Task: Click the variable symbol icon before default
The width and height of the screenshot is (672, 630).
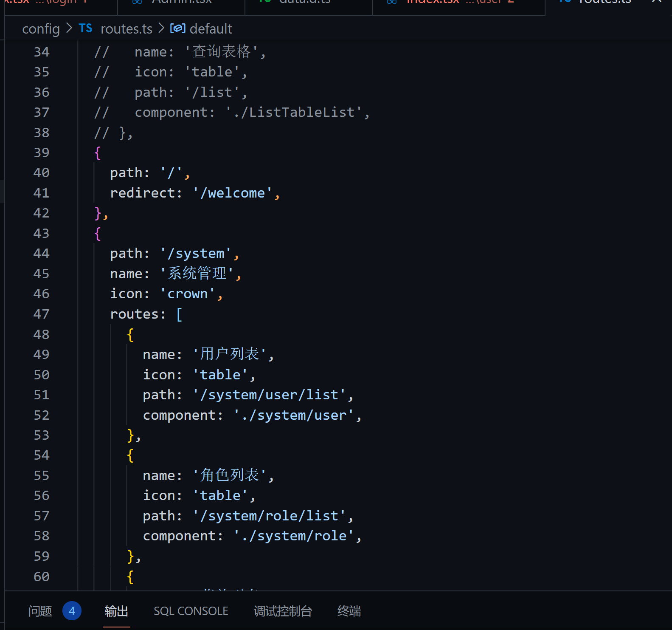Action: [x=177, y=28]
